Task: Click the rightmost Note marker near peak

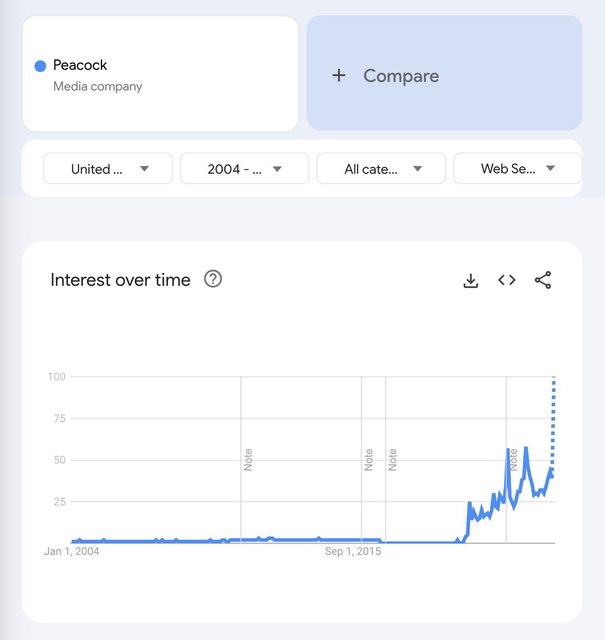Action: [x=513, y=460]
